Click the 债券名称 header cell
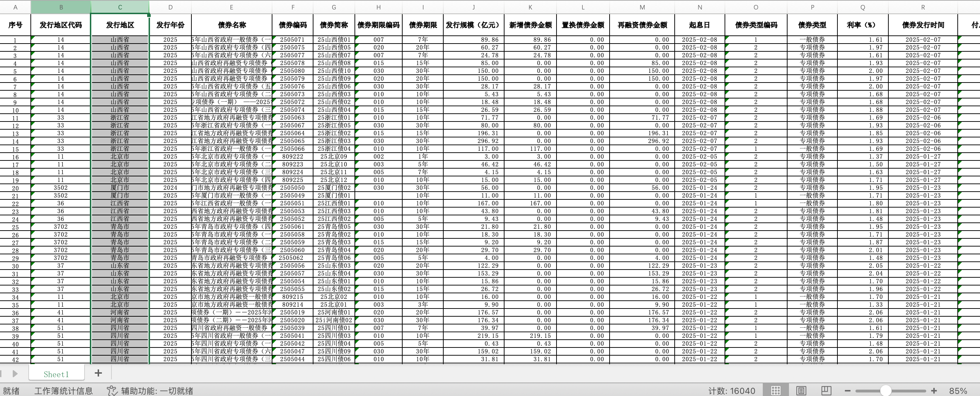The height and width of the screenshot is (396, 980). pos(232,25)
